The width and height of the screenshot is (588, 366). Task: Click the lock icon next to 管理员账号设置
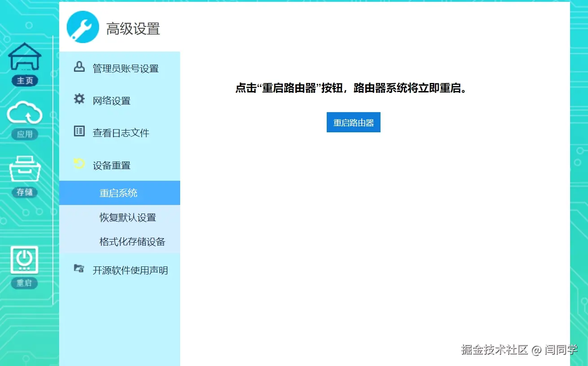click(79, 67)
